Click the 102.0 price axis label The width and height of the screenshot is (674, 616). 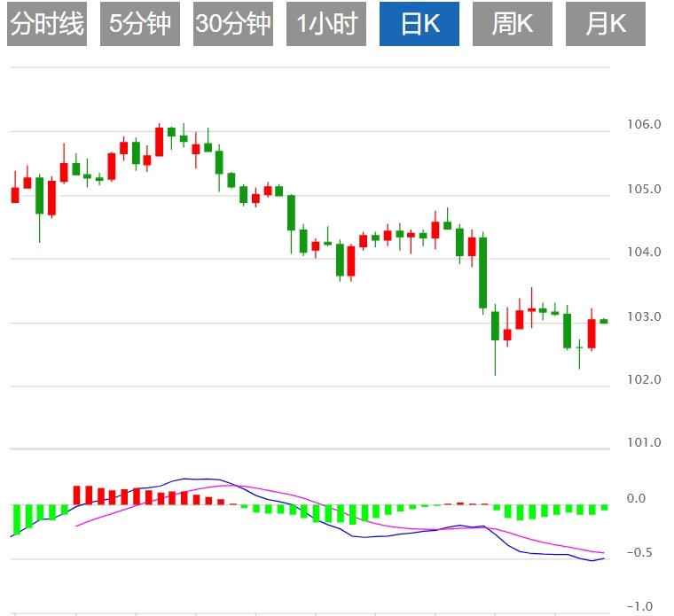tap(644, 379)
